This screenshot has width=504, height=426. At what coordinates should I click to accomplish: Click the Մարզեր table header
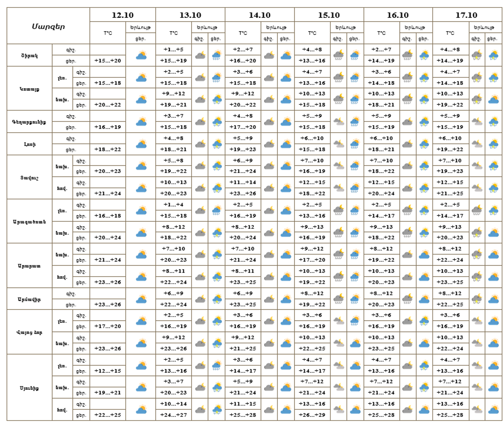[x=48, y=26]
